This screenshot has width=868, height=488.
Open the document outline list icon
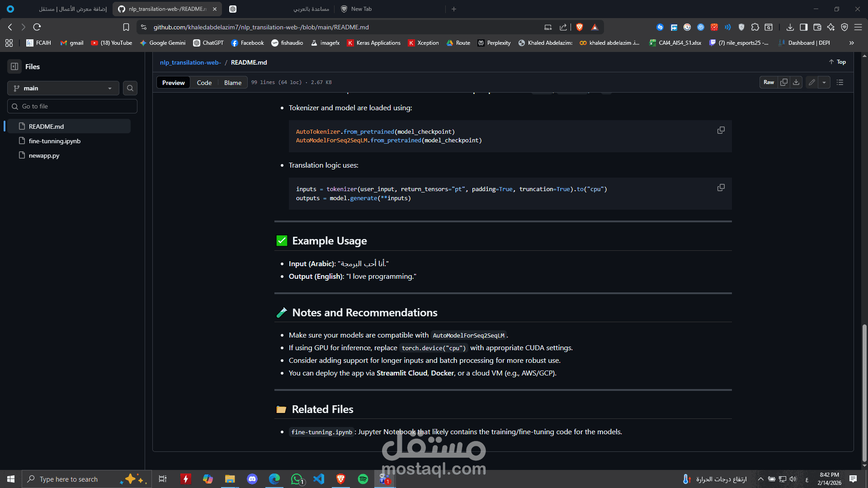(840, 82)
